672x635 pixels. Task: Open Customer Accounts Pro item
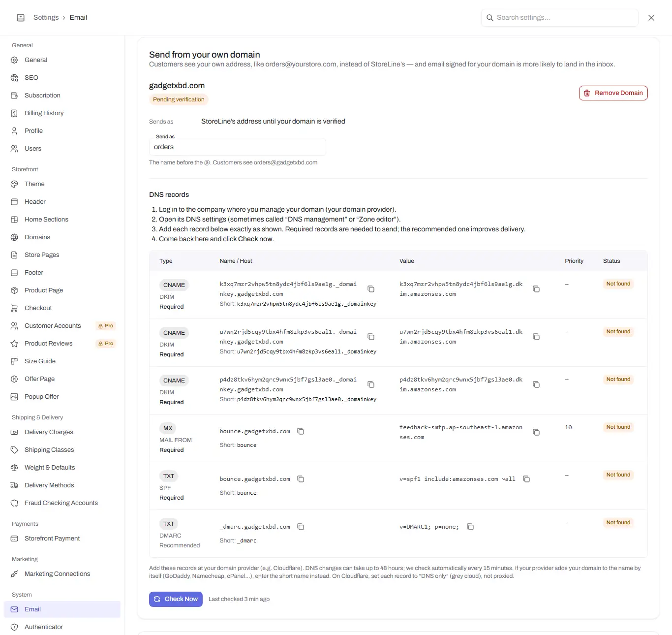(x=62, y=326)
